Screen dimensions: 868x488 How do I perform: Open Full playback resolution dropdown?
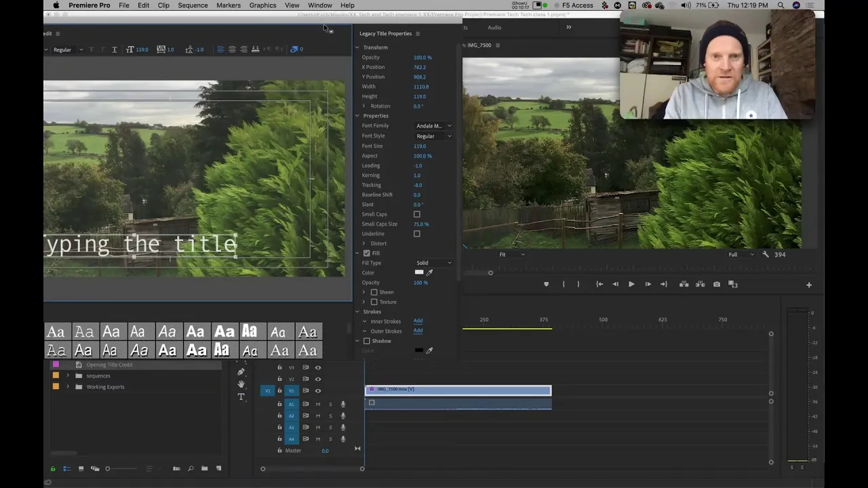click(x=741, y=255)
